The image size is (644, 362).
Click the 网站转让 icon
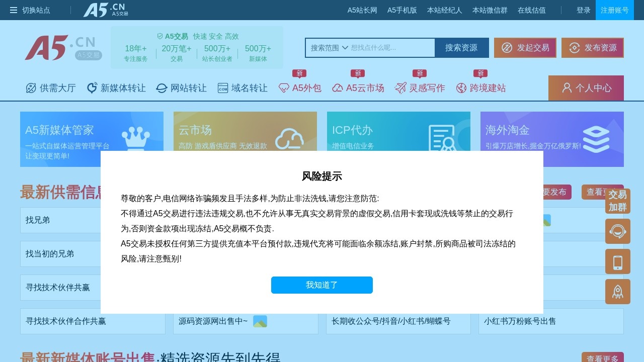point(162,88)
